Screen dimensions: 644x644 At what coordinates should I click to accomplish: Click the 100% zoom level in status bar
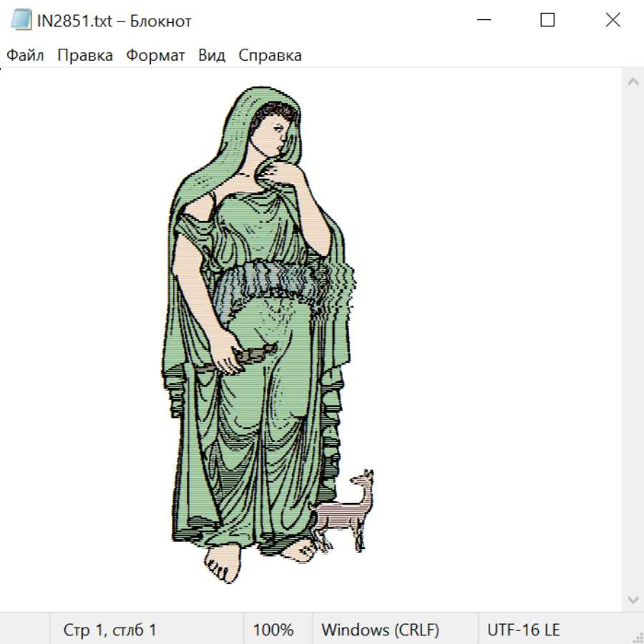[x=273, y=630]
